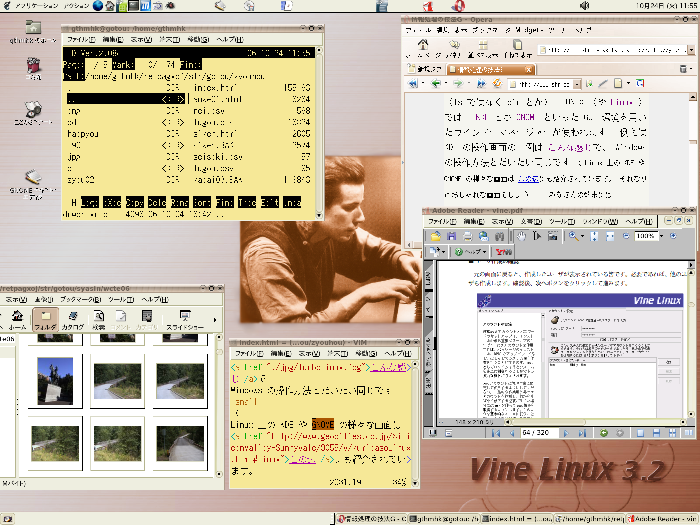Image resolution: width=700 pixels, height=525 pixels.
Task: Open the Adobe Reader zoom percentage dropdown
Action: coord(662,236)
